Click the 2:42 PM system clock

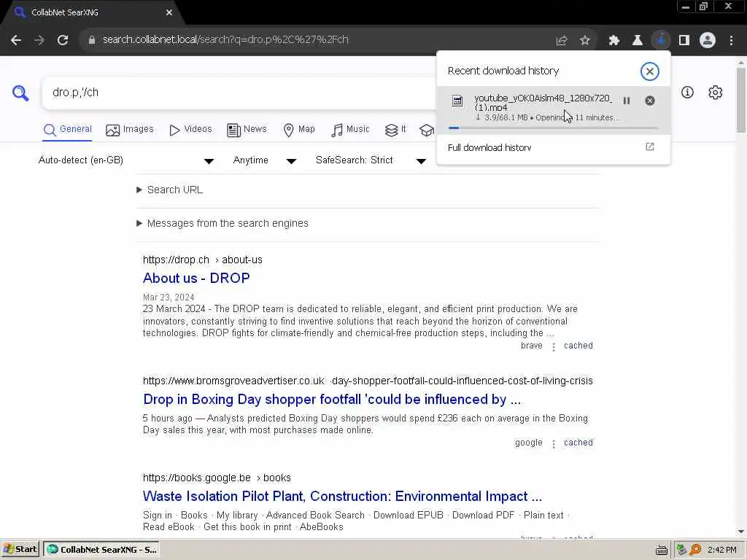coord(722,550)
